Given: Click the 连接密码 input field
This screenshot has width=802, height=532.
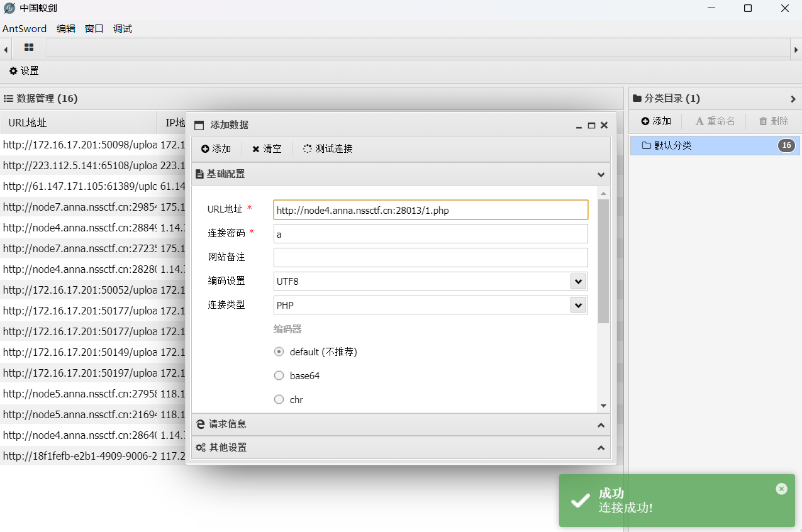Looking at the screenshot, I should [x=431, y=233].
